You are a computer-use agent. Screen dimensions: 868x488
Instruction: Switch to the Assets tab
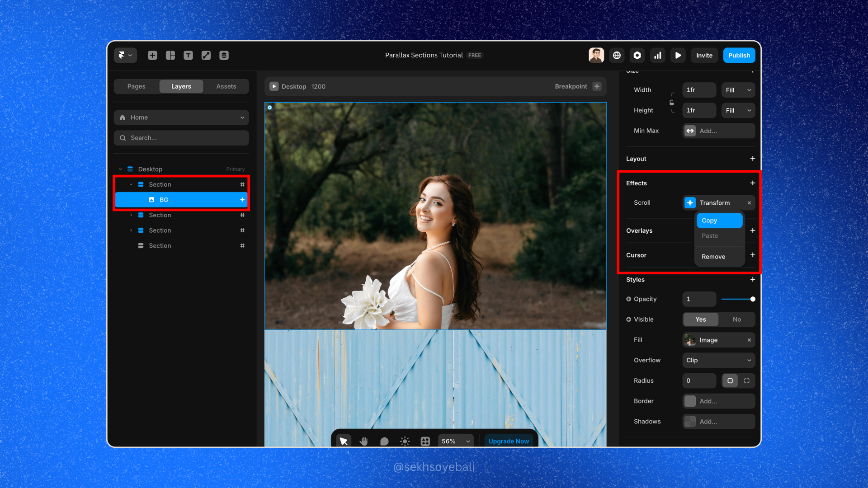pyautogui.click(x=226, y=86)
